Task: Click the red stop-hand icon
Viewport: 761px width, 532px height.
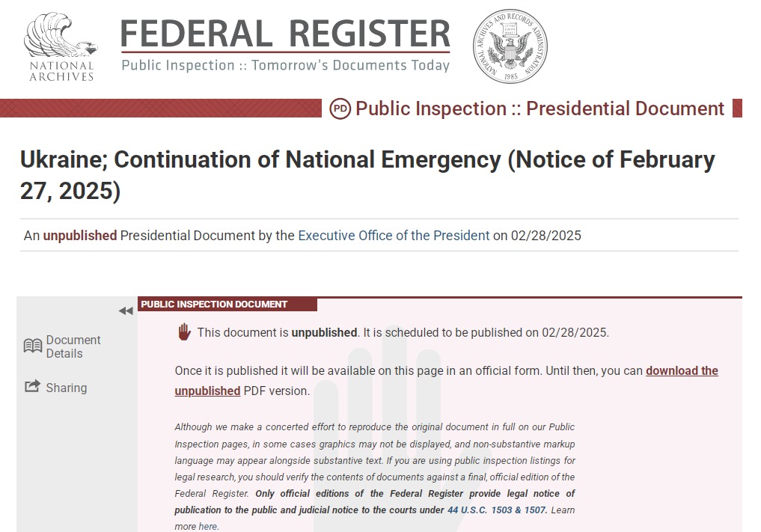Action: click(x=184, y=332)
